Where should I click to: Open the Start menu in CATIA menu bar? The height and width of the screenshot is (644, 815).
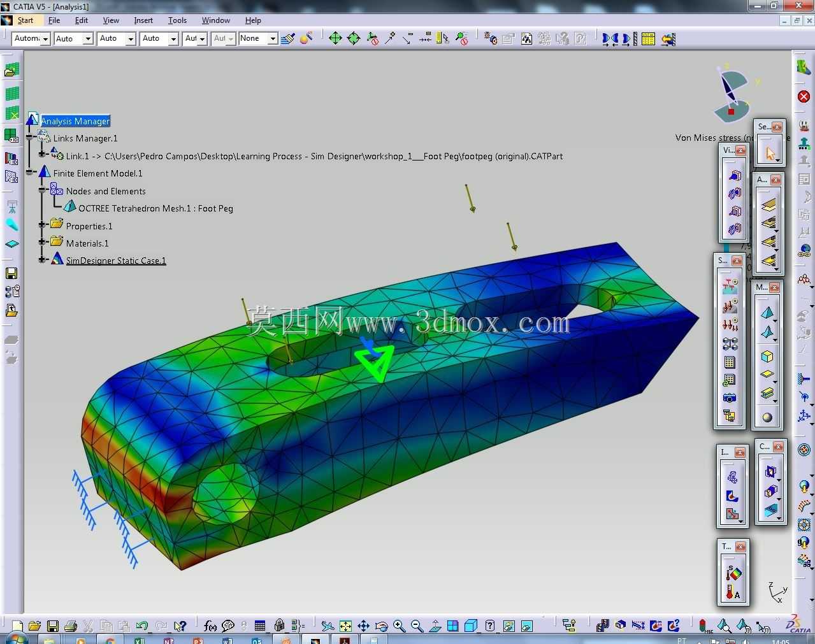(x=25, y=20)
